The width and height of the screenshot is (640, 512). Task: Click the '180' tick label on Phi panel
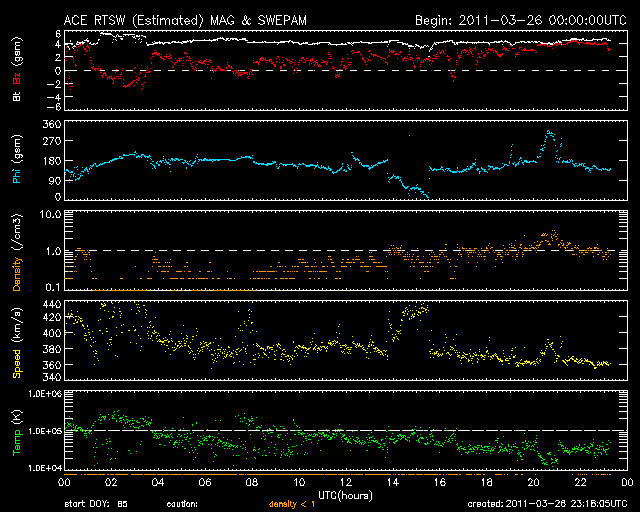52,160
